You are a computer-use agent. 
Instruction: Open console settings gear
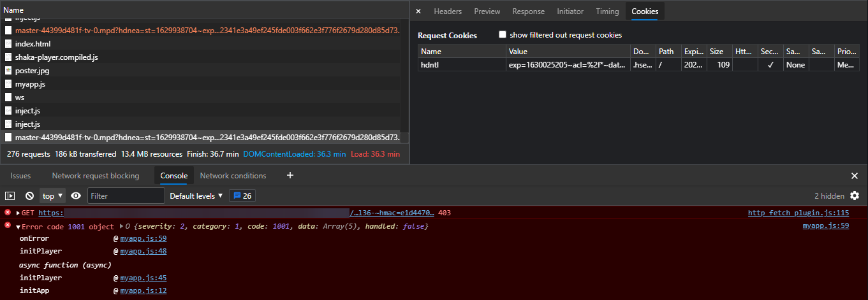855,196
